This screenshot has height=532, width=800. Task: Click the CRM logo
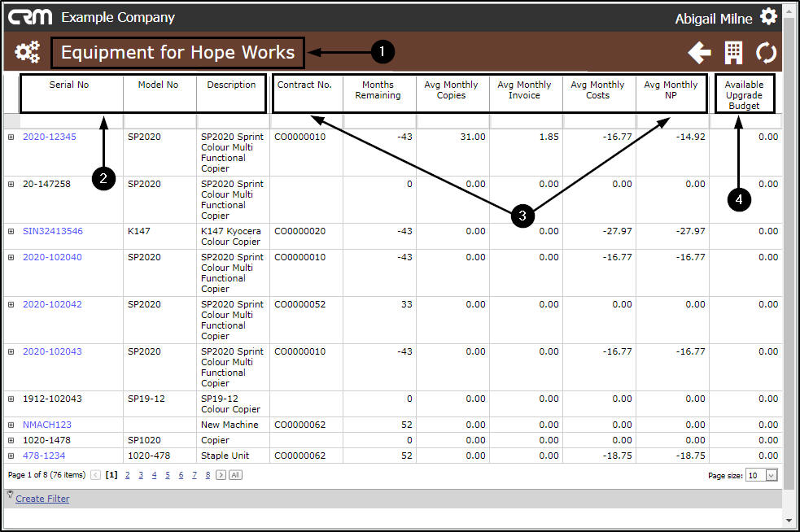[30, 17]
